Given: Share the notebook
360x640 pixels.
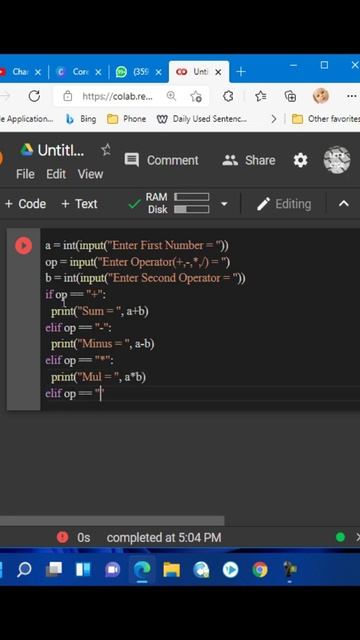Looking at the screenshot, I should click(249, 160).
